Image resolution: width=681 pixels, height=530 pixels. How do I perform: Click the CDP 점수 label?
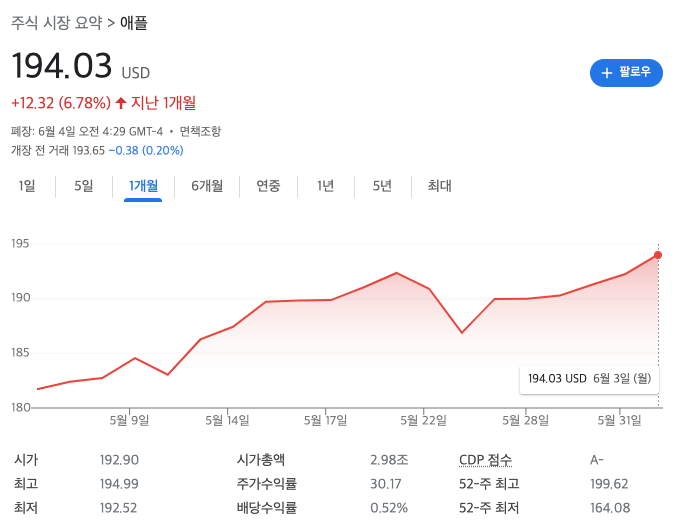(486, 460)
